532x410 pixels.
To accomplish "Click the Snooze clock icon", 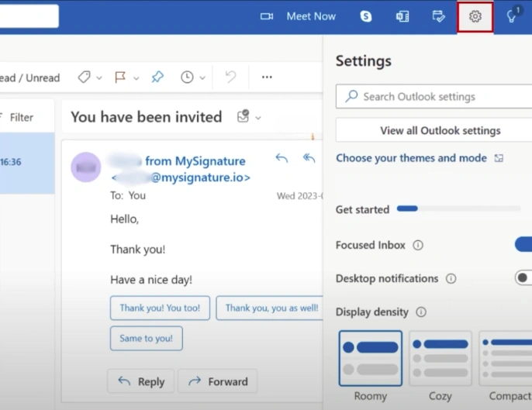I will pos(187,78).
